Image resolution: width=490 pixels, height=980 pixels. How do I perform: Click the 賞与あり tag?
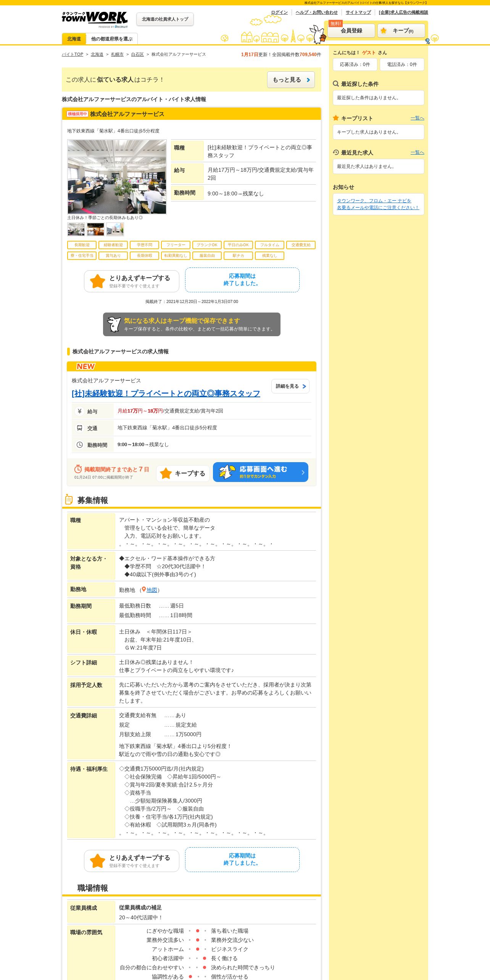point(113,256)
